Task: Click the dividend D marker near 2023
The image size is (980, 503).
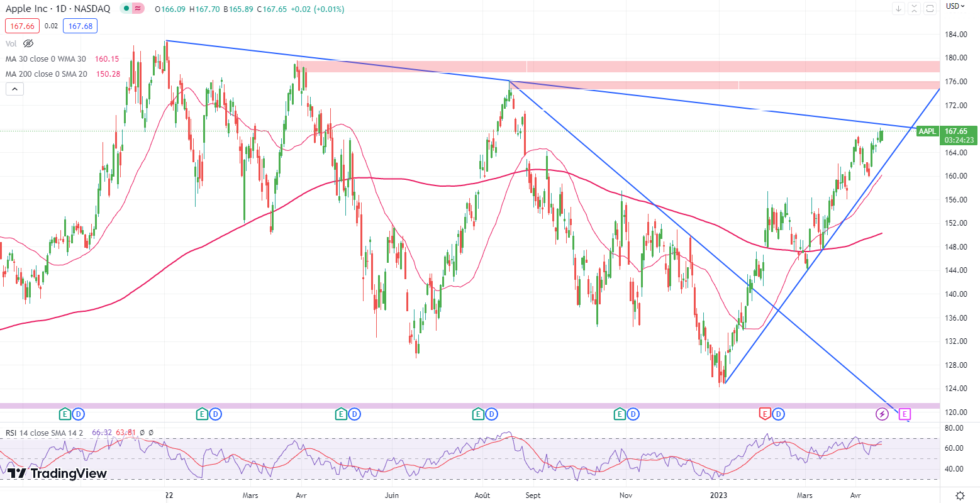Action: pos(779,414)
